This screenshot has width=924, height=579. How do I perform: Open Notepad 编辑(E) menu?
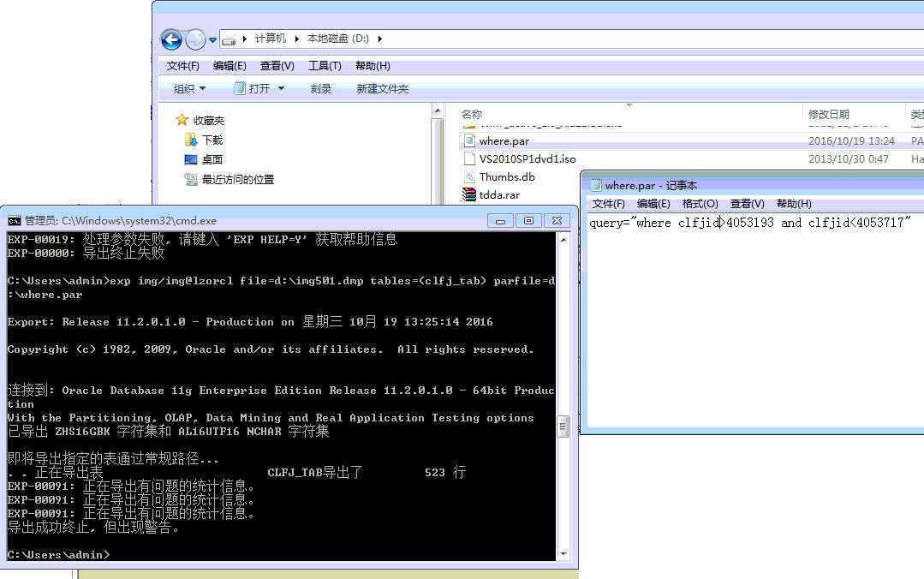click(x=653, y=204)
